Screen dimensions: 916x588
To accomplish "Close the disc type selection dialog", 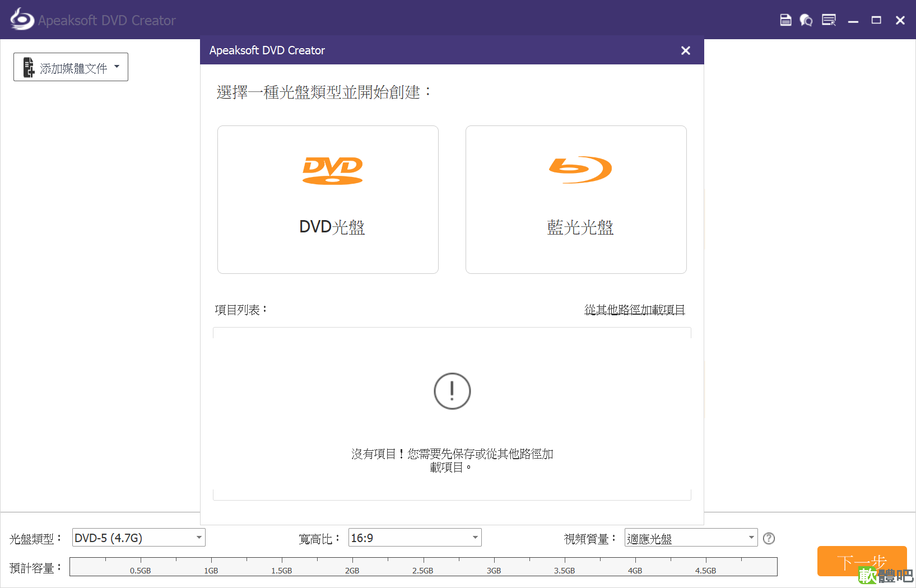I will [685, 50].
